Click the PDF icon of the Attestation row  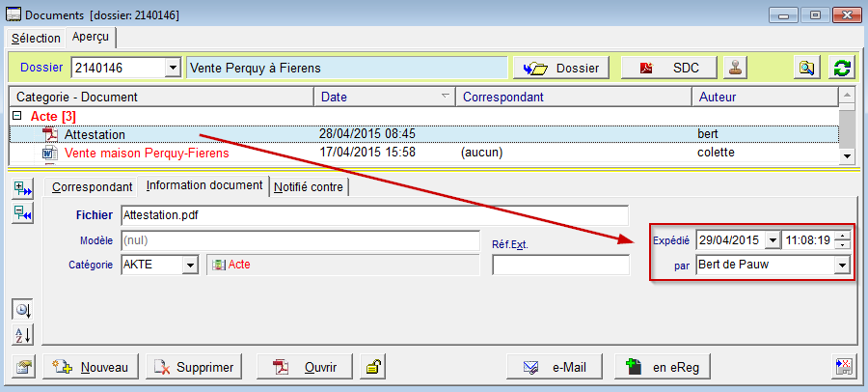point(50,135)
